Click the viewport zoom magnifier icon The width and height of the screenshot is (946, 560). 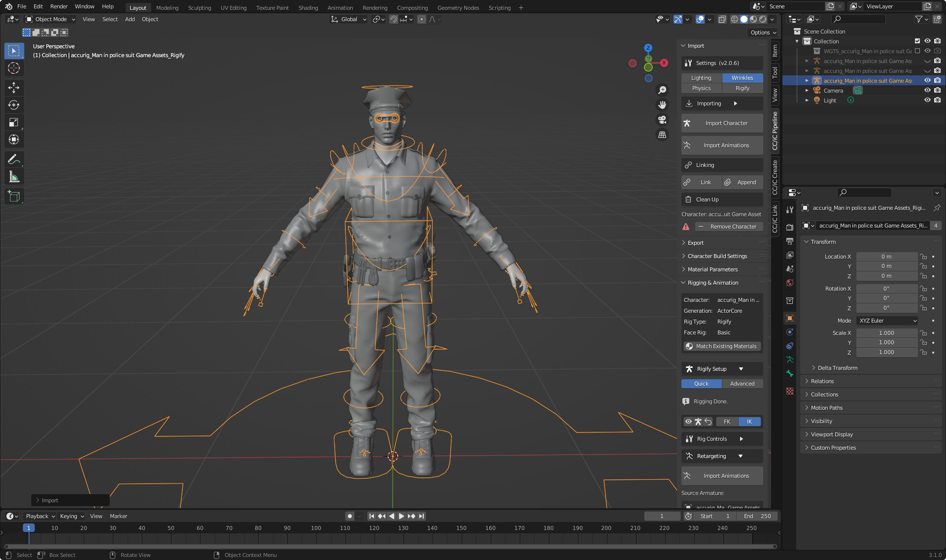[x=662, y=90]
